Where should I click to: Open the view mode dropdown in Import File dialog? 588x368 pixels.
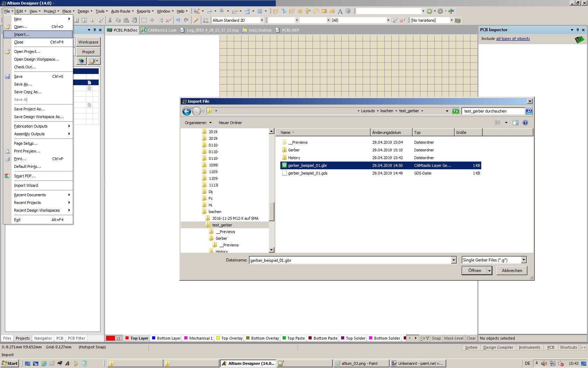pyautogui.click(x=506, y=123)
